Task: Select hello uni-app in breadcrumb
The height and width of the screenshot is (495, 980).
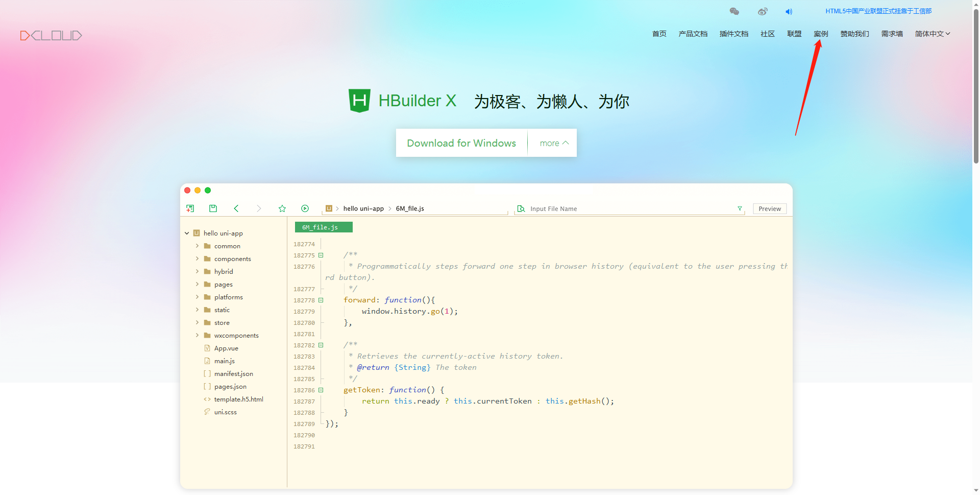Action: [x=363, y=208]
